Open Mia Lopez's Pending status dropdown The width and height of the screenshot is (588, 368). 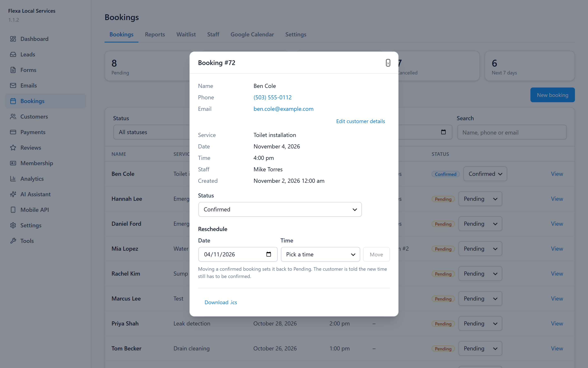pos(480,249)
